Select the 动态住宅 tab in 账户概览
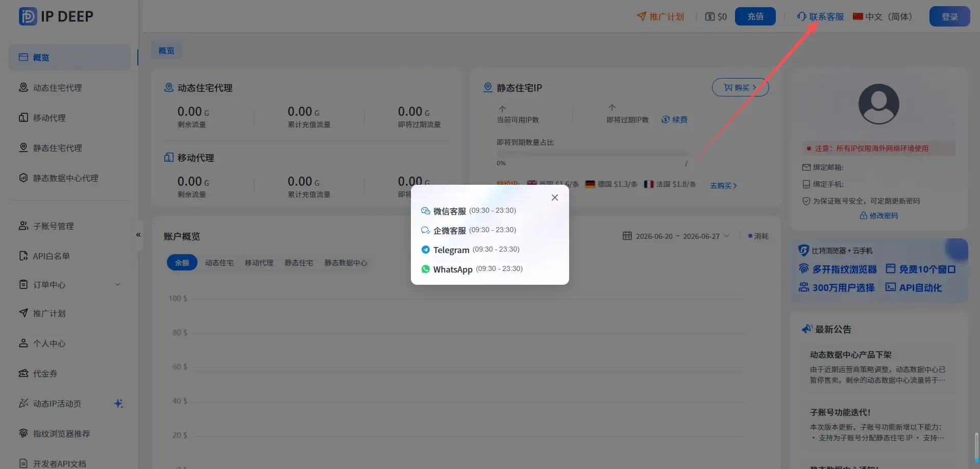The width and height of the screenshot is (980, 469). 219,262
